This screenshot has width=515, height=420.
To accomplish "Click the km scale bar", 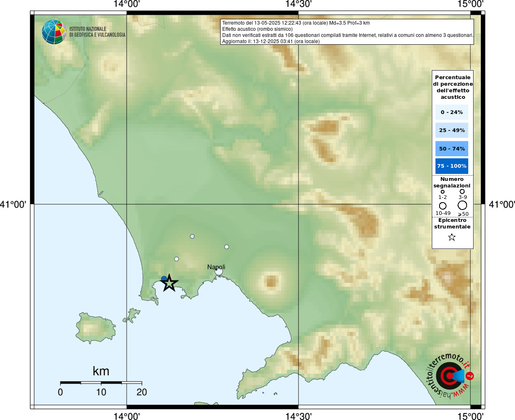I will [x=101, y=383].
